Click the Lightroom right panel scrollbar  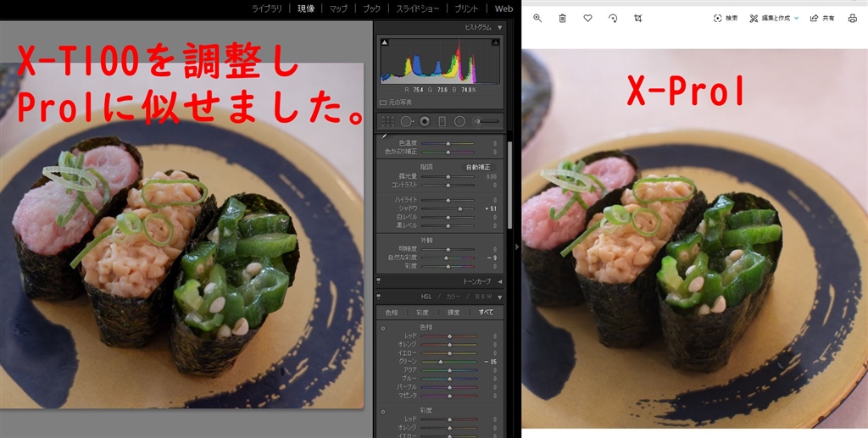point(509,186)
